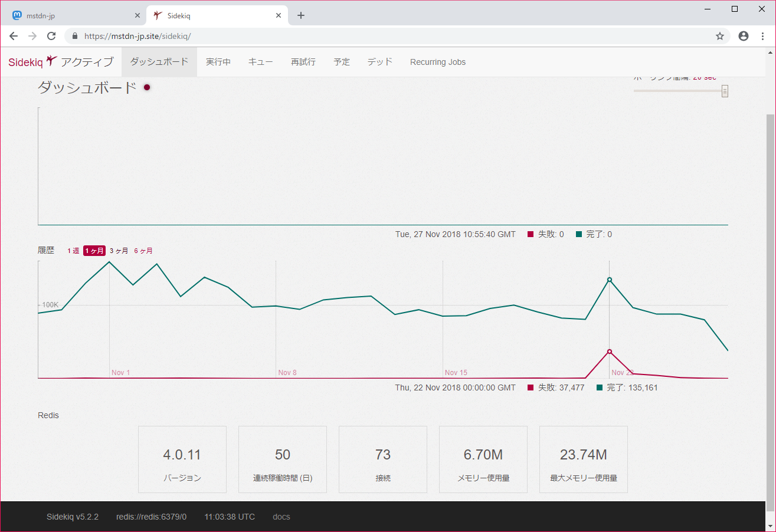This screenshot has height=532, width=776.
Task: Select the 3ヶ月 history range
Action: (x=119, y=251)
